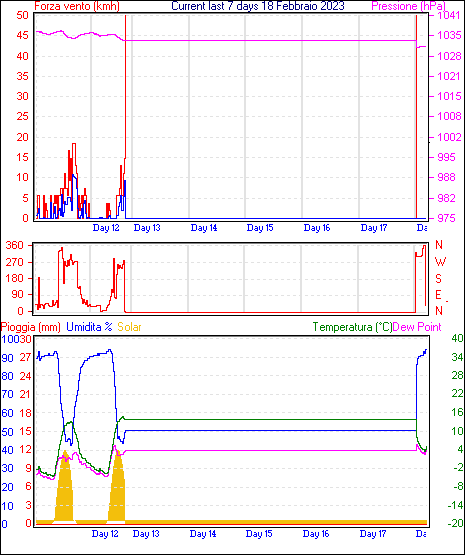Click the E compass direction label

pos(438,295)
